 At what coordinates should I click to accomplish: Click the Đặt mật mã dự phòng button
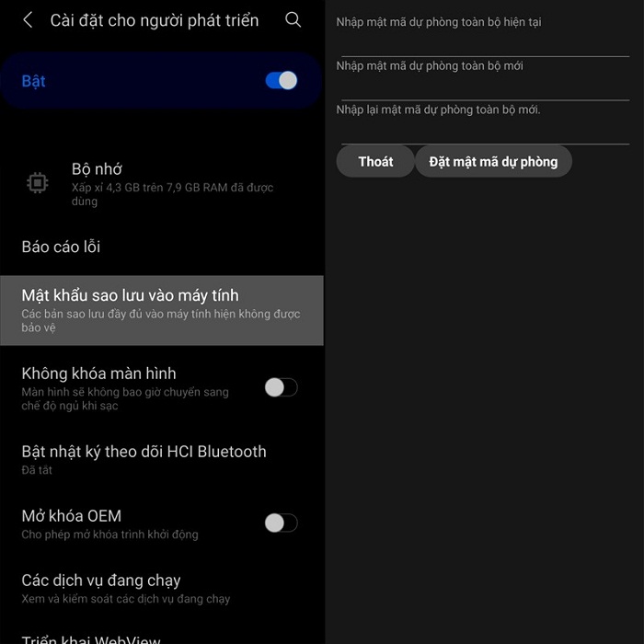[493, 161]
